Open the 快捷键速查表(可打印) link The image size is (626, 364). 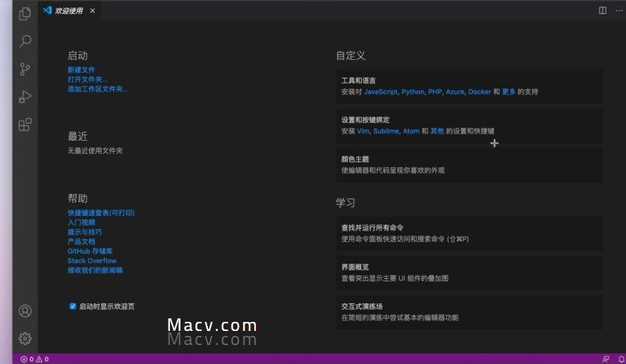[101, 213]
